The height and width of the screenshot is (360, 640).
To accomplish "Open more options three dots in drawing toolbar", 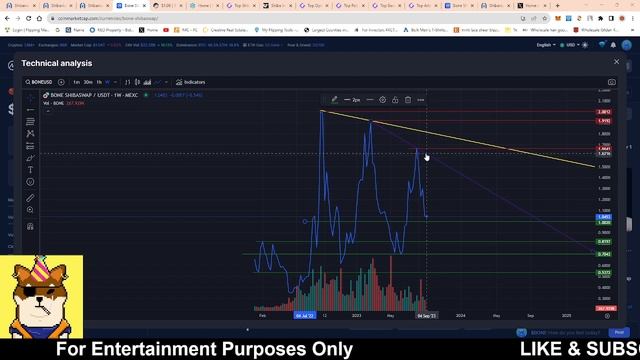I will (421, 100).
